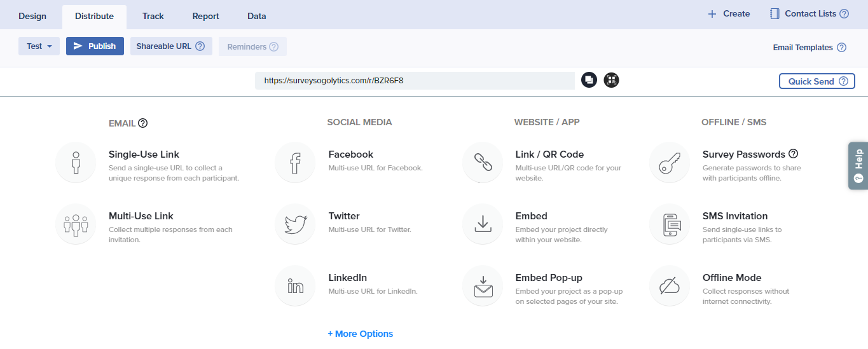Click the Quick Send button
Viewport: 868px width, 349px height.
click(x=816, y=81)
